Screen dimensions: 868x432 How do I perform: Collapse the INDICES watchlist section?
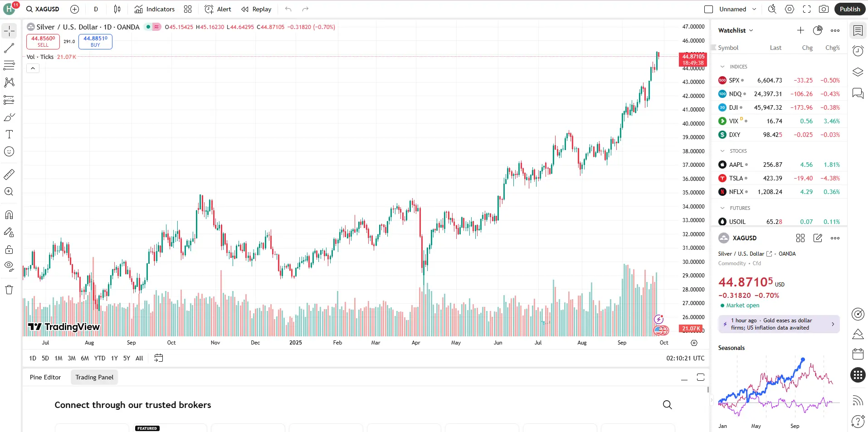[722, 67]
